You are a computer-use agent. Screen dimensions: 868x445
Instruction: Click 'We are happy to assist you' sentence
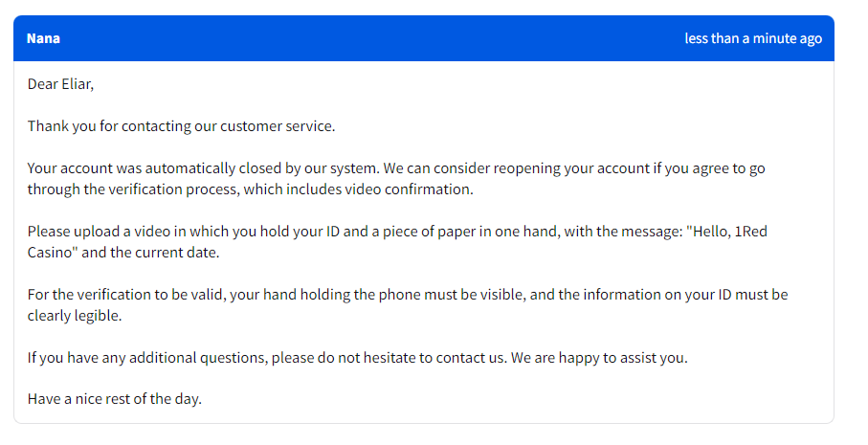pyautogui.click(x=599, y=358)
